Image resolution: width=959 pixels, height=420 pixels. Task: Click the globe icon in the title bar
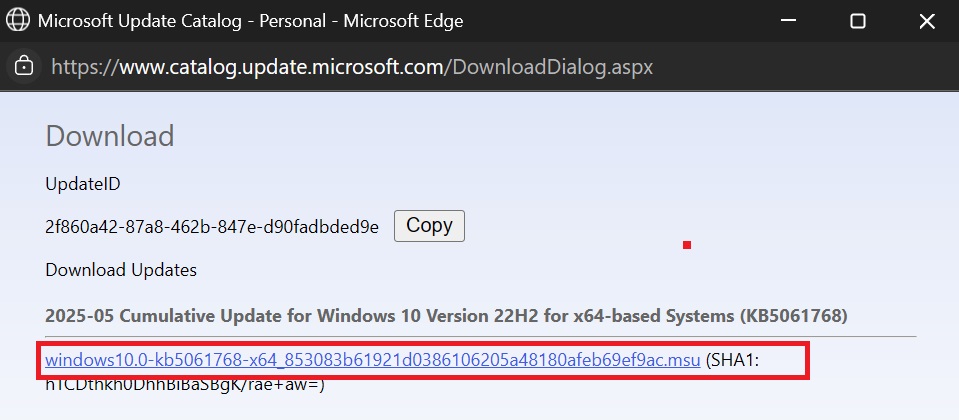click(x=18, y=21)
